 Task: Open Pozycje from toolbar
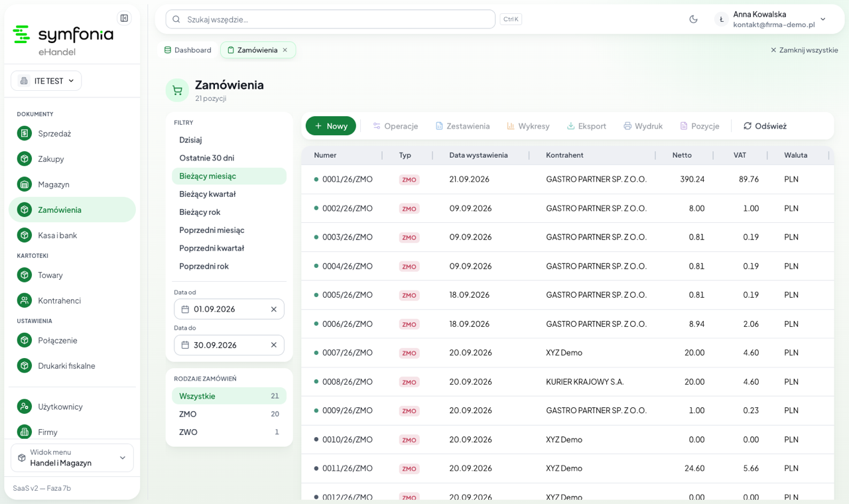pos(699,126)
